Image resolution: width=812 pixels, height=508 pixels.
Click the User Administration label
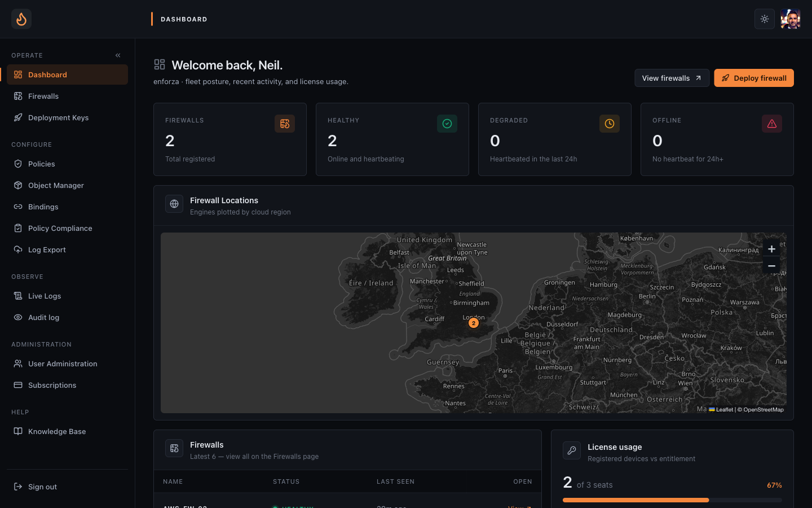coord(63,364)
